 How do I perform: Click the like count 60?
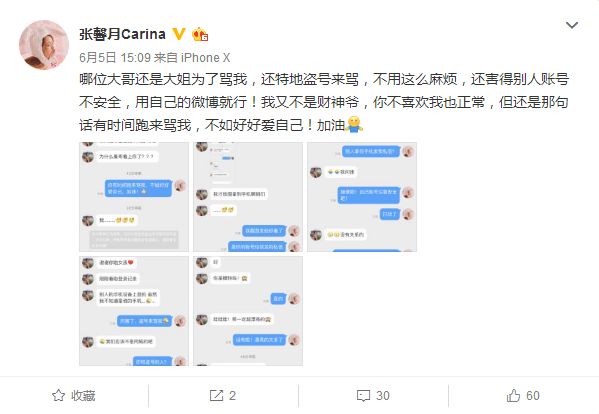pyautogui.click(x=533, y=396)
